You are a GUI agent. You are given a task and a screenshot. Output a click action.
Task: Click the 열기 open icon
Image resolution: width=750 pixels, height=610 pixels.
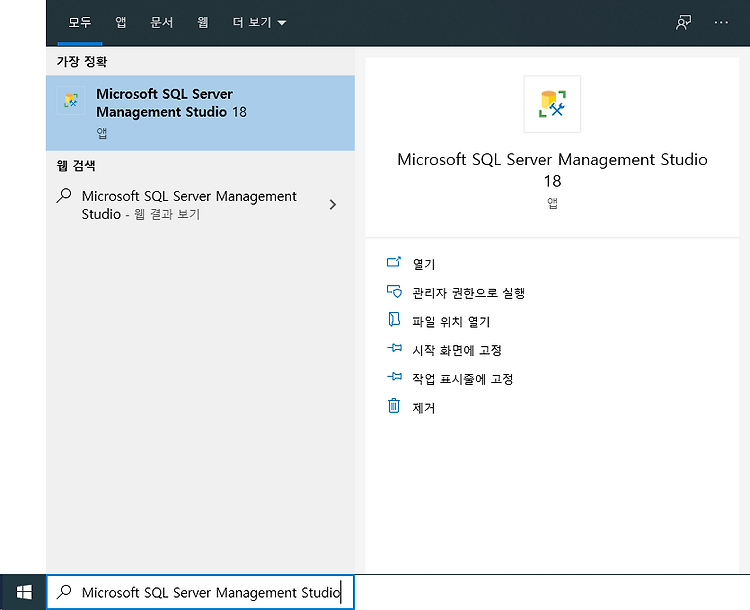pos(394,262)
